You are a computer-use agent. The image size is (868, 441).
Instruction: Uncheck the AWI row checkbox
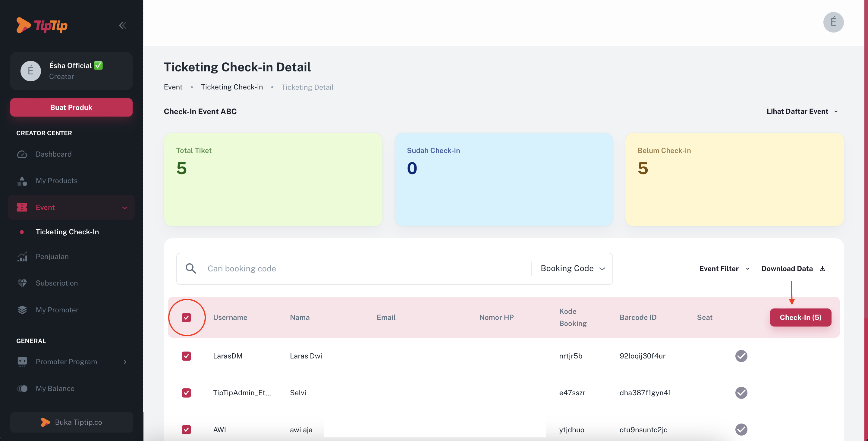(186, 430)
